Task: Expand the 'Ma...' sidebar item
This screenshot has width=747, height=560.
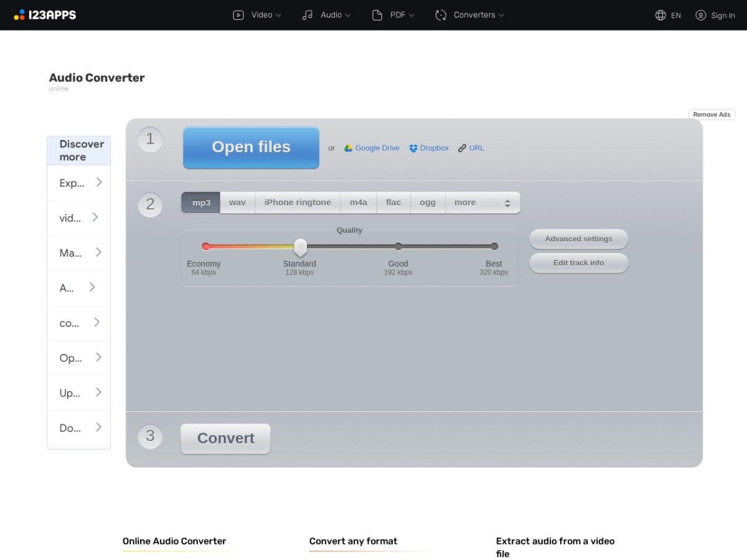Action: [79, 253]
